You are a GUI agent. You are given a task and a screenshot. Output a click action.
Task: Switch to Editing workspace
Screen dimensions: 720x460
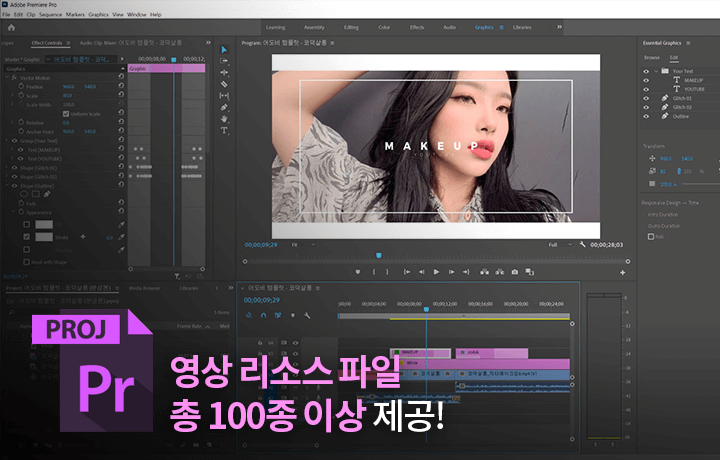tap(351, 28)
